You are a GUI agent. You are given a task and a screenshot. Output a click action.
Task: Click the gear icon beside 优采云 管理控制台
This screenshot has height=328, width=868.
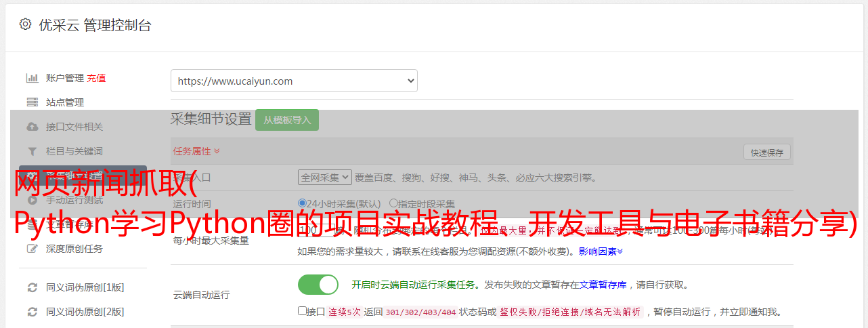25,24
